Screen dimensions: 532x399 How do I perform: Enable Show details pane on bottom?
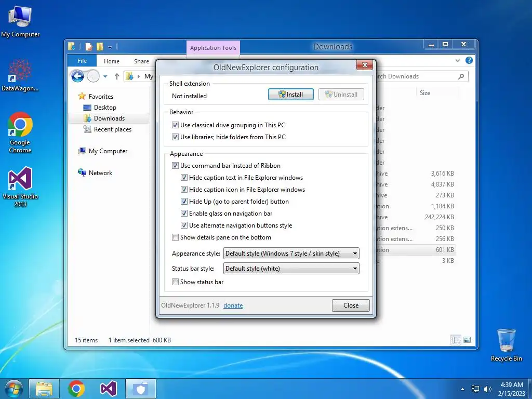point(175,237)
